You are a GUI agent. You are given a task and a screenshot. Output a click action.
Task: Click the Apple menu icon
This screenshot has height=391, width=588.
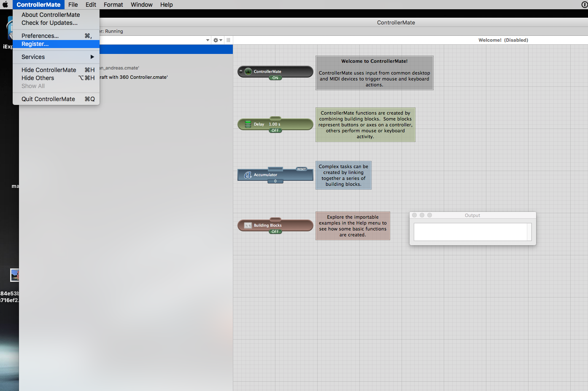[5, 5]
